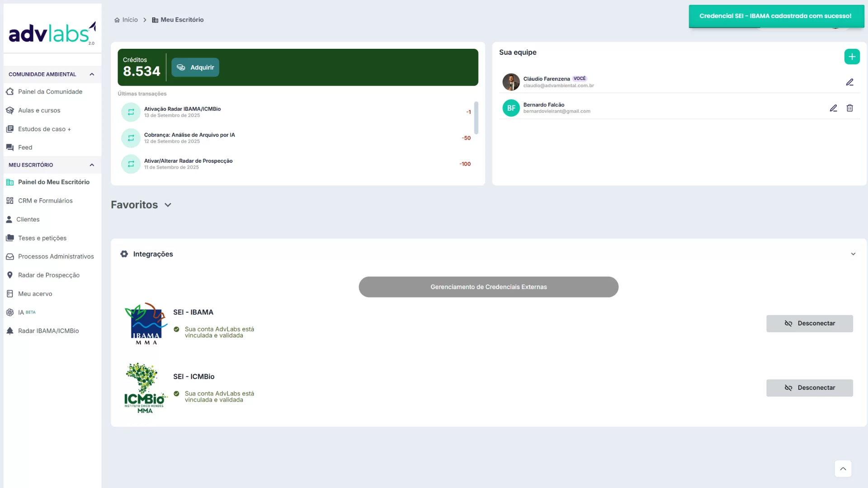Click the green plus icon to add team member
868x488 pixels.
pos(852,56)
